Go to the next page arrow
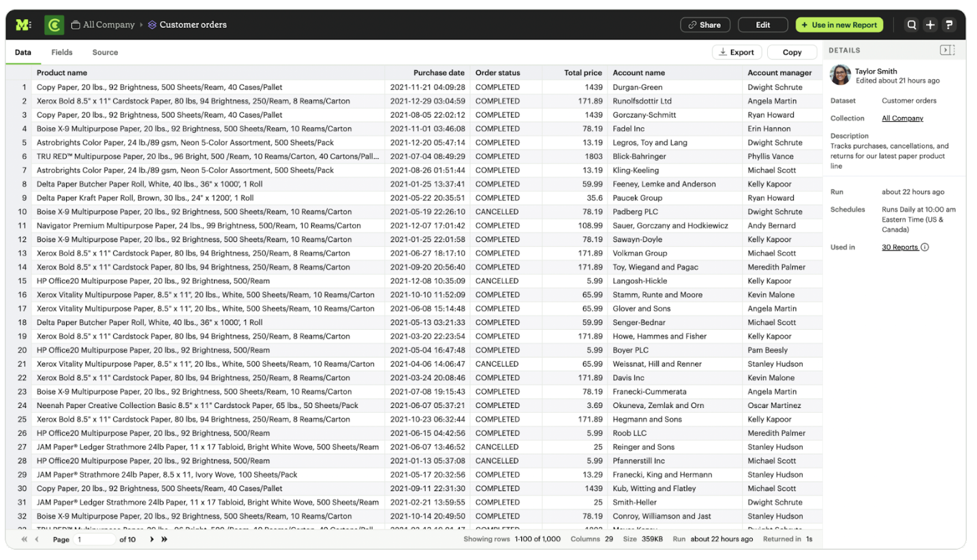977x560 pixels. 151,540
